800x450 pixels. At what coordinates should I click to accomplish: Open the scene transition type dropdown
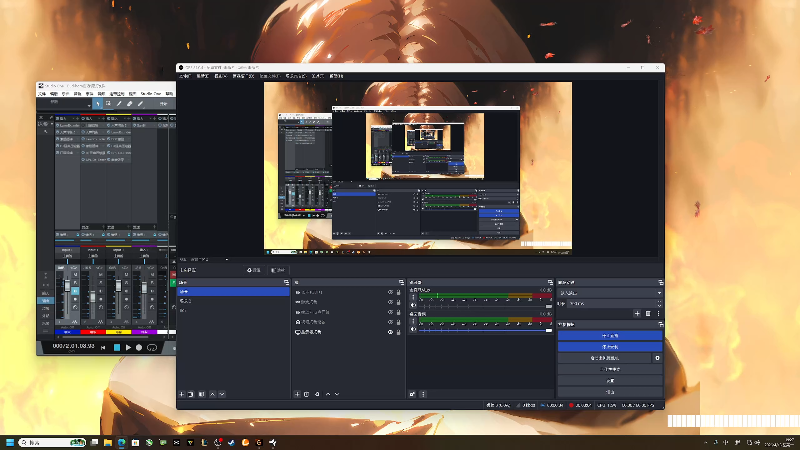click(608, 292)
